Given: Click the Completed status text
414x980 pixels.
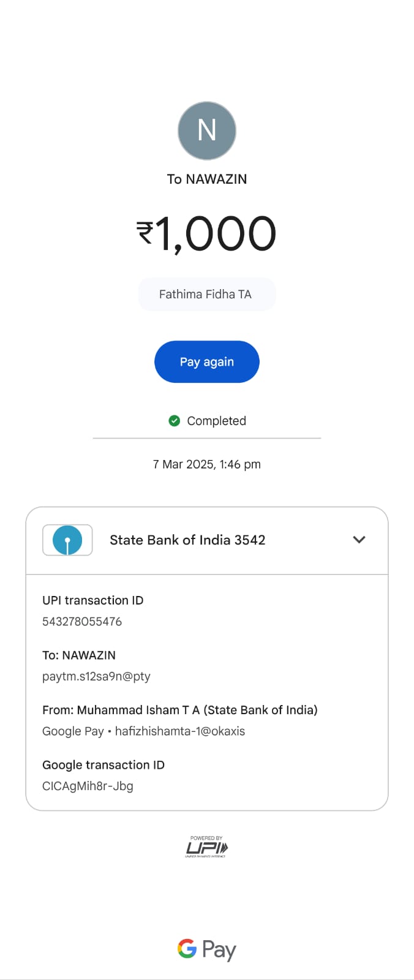Looking at the screenshot, I should tap(216, 421).
